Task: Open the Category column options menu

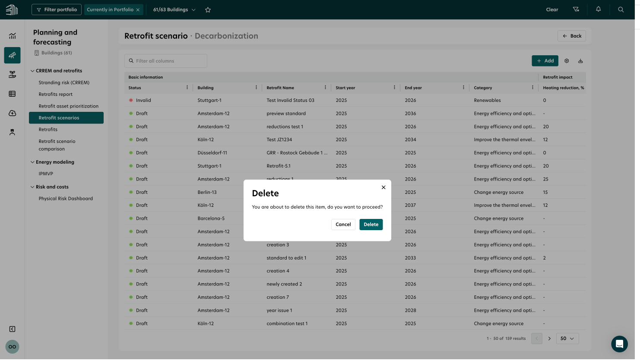Action: (x=532, y=87)
